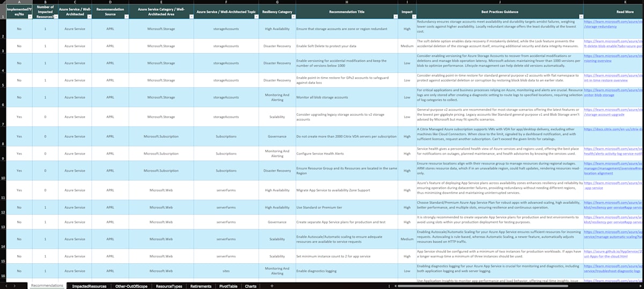Select 'Redundancy ensures storage accounts' guidance cell
The width and height of the screenshot is (644, 289).
pyautogui.click(x=500, y=28)
